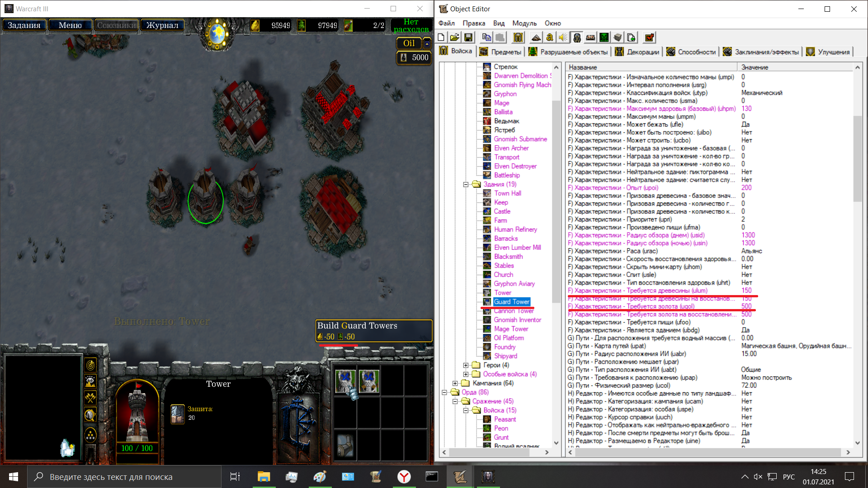This screenshot has width=868, height=488.
Task: Toggle minimap ally color mode
Action: [x=91, y=398]
